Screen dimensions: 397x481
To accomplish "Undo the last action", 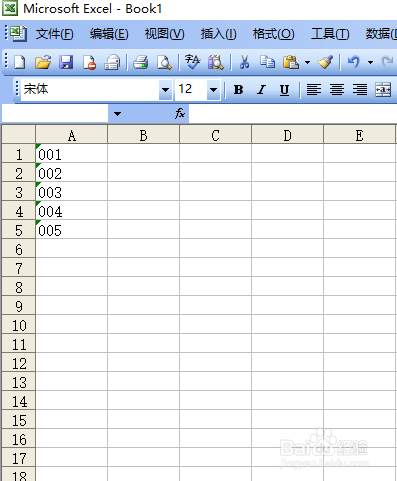I will (354, 62).
